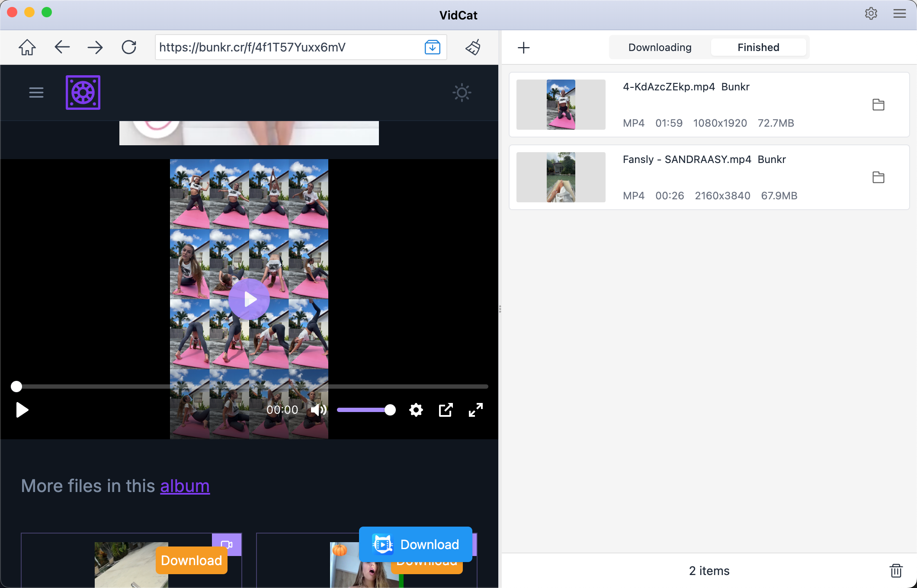This screenshot has width=917, height=588.
Task: Switch to the Finished tab
Action: pyautogui.click(x=759, y=47)
